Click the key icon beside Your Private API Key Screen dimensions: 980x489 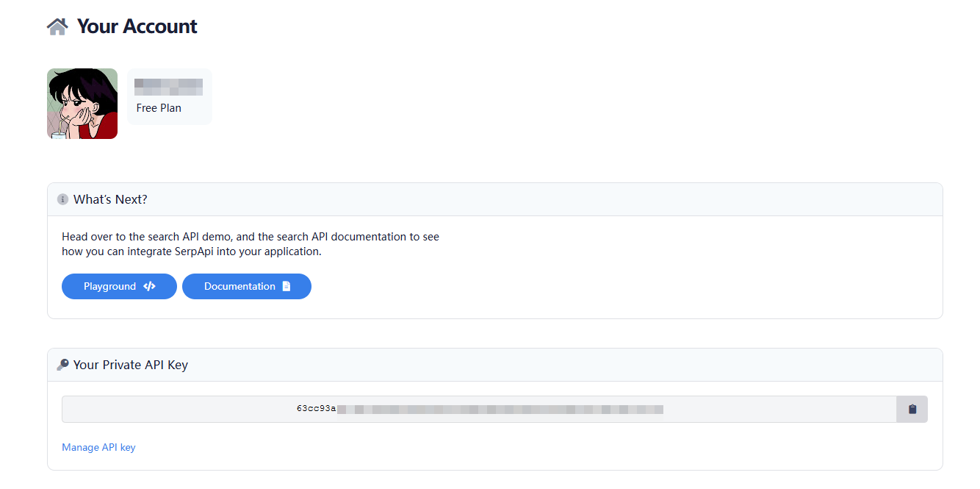[62, 365]
